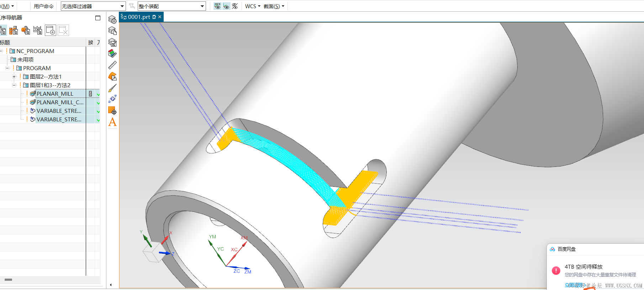Viewport: 644px width, 290px height.
Task: Open Layer Settings icon in vertical toolbar
Action: pyautogui.click(x=112, y=20)
